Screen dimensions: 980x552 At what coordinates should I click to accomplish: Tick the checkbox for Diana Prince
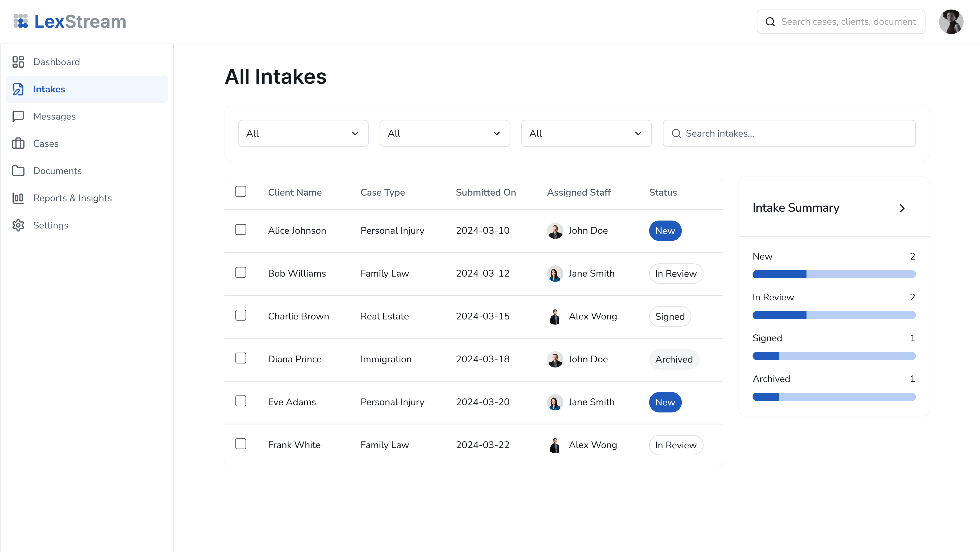(x=240, y=358)
